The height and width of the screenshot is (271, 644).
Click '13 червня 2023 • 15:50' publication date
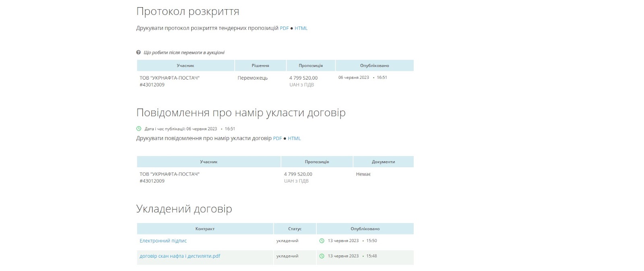pos(352,241)
